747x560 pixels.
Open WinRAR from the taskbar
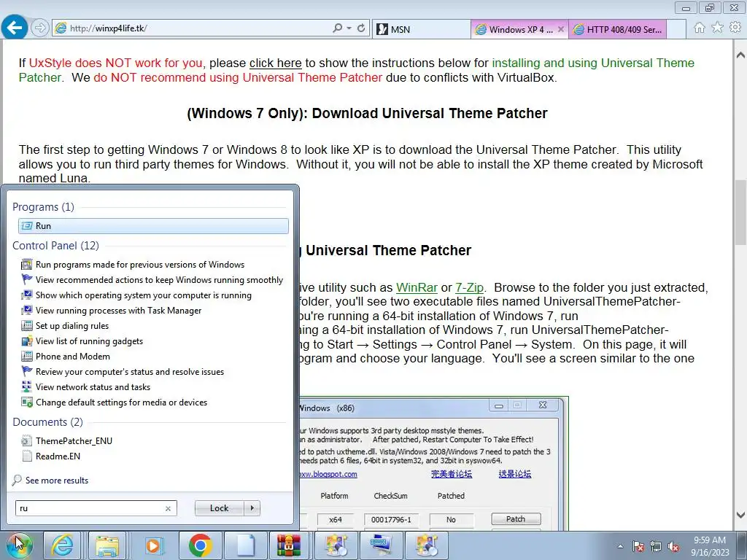tap(289, 545)
